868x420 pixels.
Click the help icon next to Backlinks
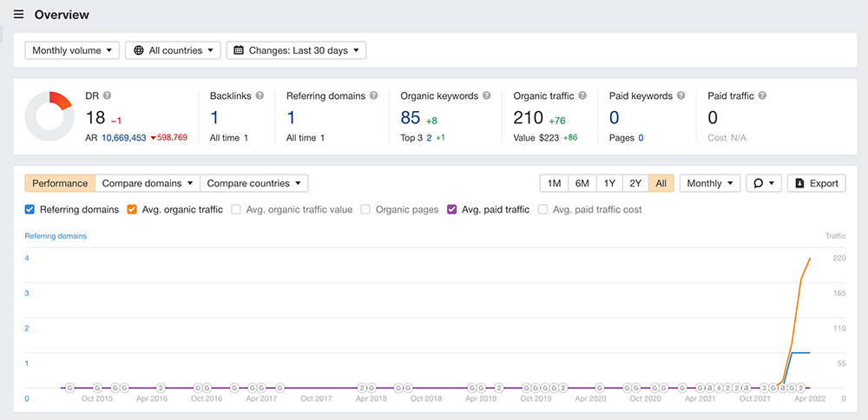pyautogui.click(x=260, y=96)
